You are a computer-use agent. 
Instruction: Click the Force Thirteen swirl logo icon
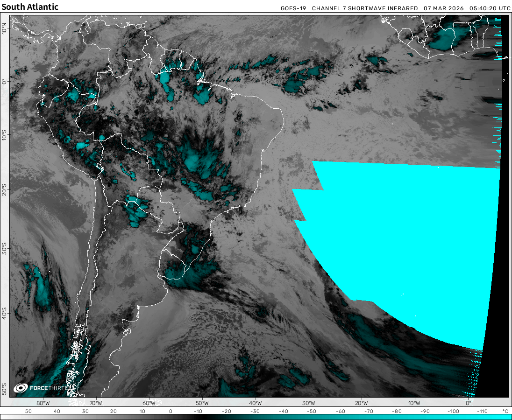click(21, 388)
